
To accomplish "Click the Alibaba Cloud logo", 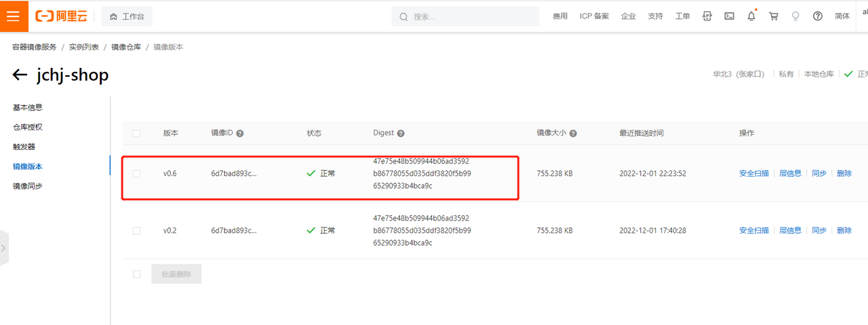I will point(62,16).
